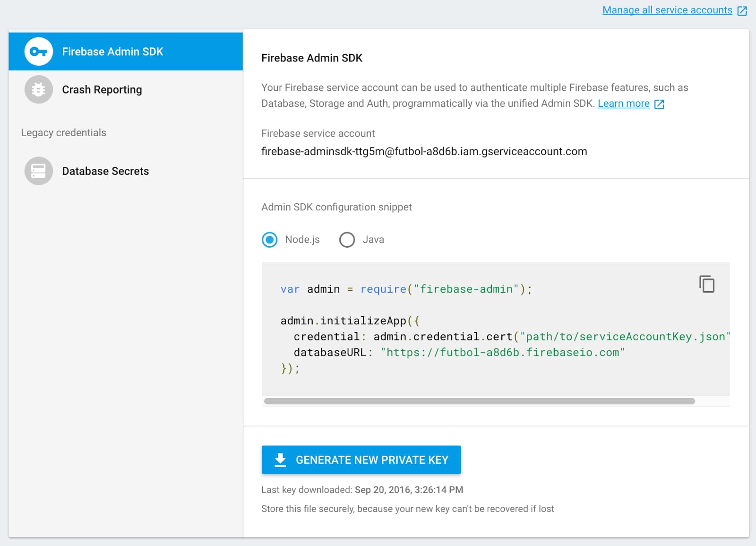756x546 pixels.
Task: Click the bug icon beside Crash Reporting
Action: (x=38, y=89)
